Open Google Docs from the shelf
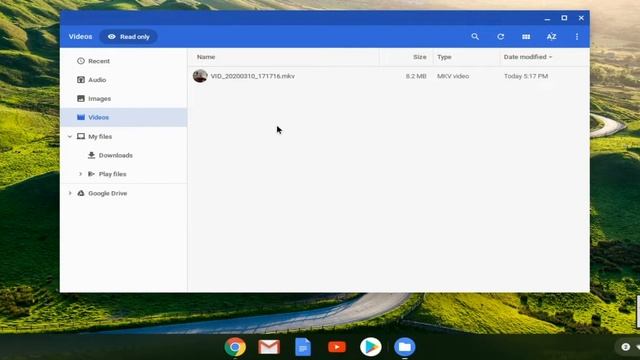Viewport: 640px width, 360px height. click(303, 347)
